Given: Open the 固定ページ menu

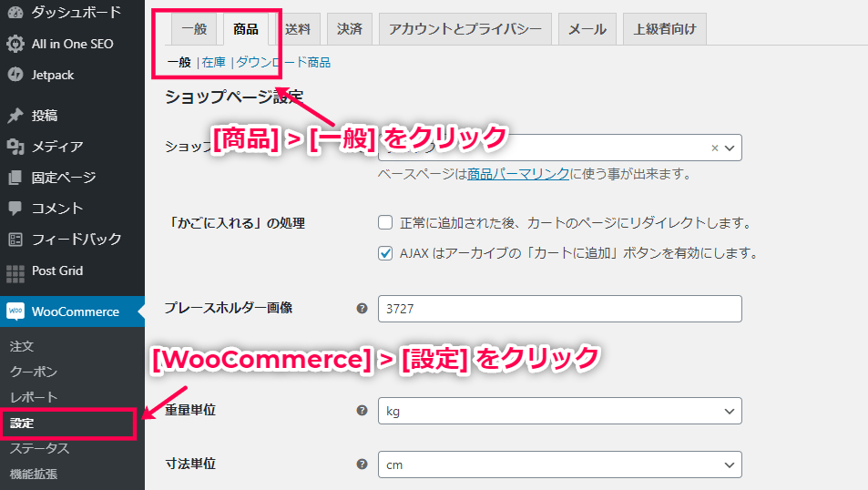Looking at the screenshot, I should coord(72,178).
